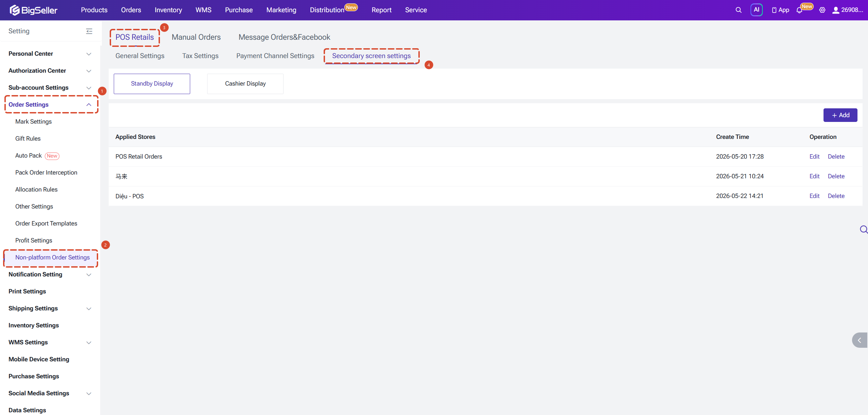Screen dimensions: 868x415
Task: Open Tax Settings sub-tab
Action: (x=200, y=56)
